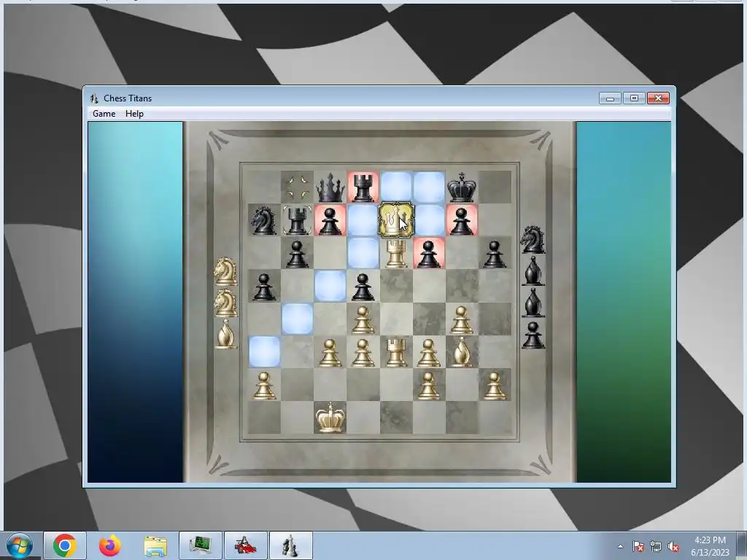
Task: Capture the black rook on d8
Action: click(363, 187)
